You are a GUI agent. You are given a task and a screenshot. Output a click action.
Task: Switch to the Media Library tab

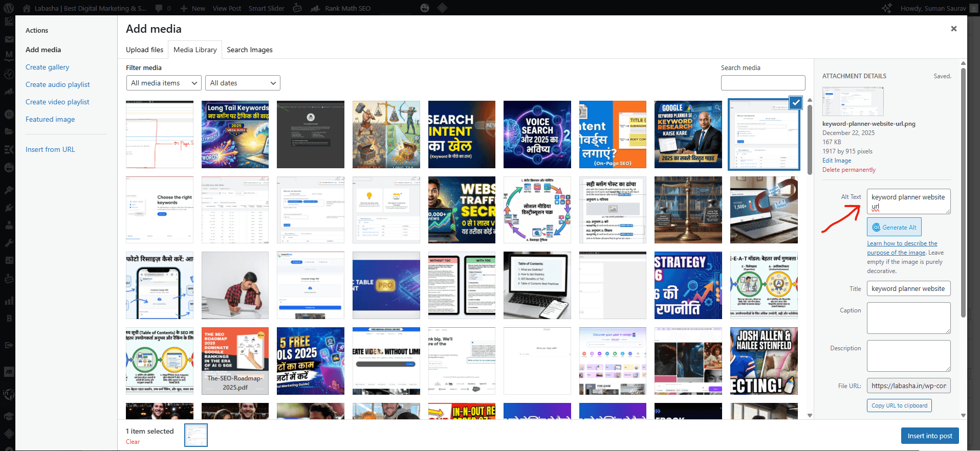click(x=195, y=50)
